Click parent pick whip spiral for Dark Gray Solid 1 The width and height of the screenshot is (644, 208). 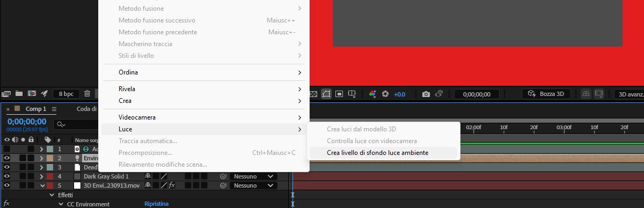[x=223, y=176]
